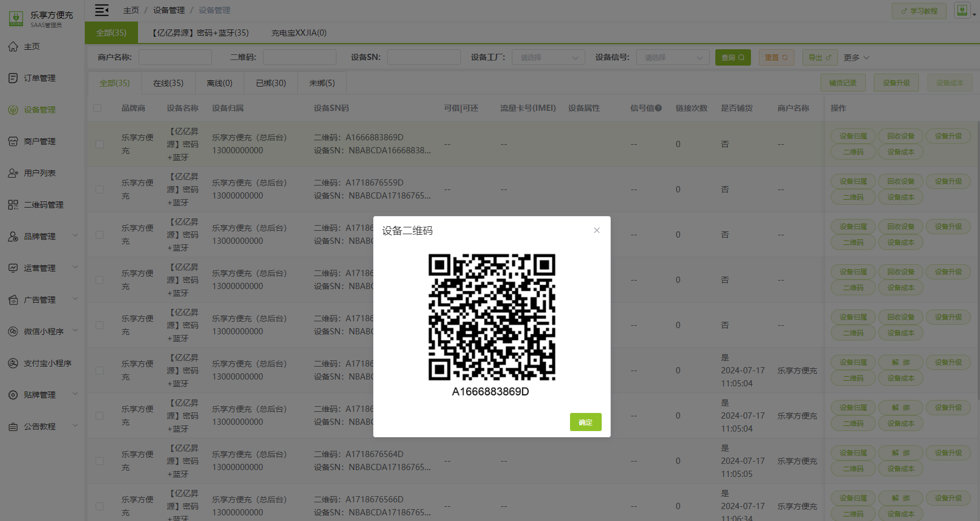Click 广告管理 sidebar icon
The image size is (980, 521).
pos(13,300)
